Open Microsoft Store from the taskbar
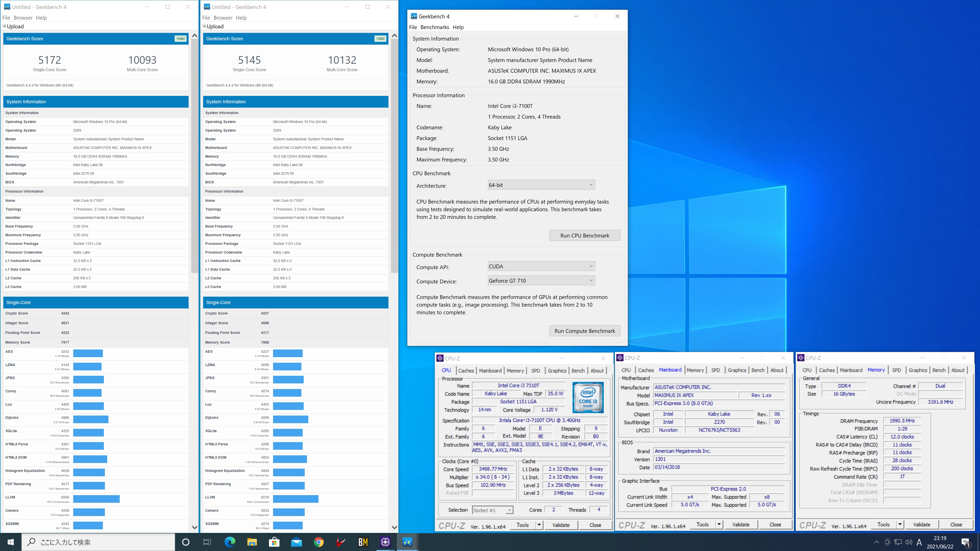This screenshot has width=980, height=551. click(274, 542)
